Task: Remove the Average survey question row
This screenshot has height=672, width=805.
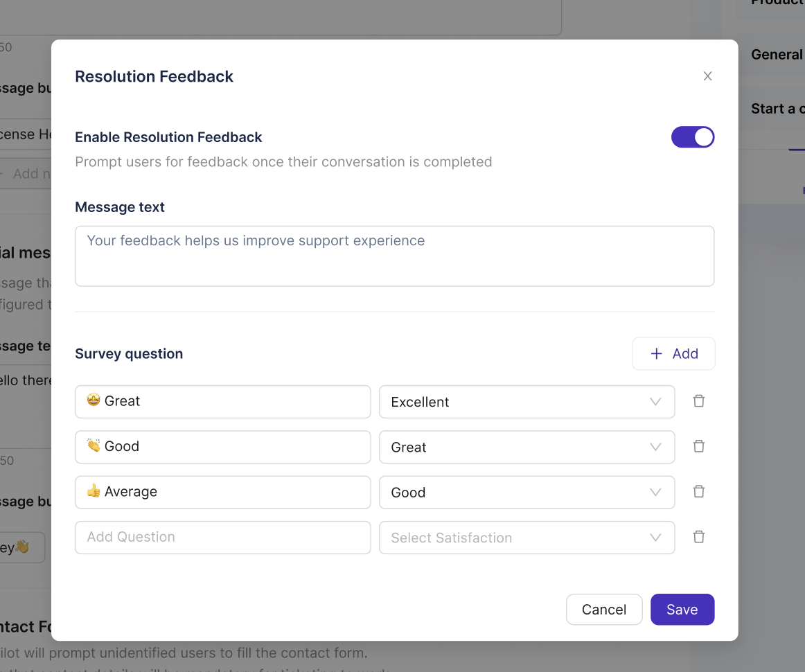Action: [x=699, y=491]
